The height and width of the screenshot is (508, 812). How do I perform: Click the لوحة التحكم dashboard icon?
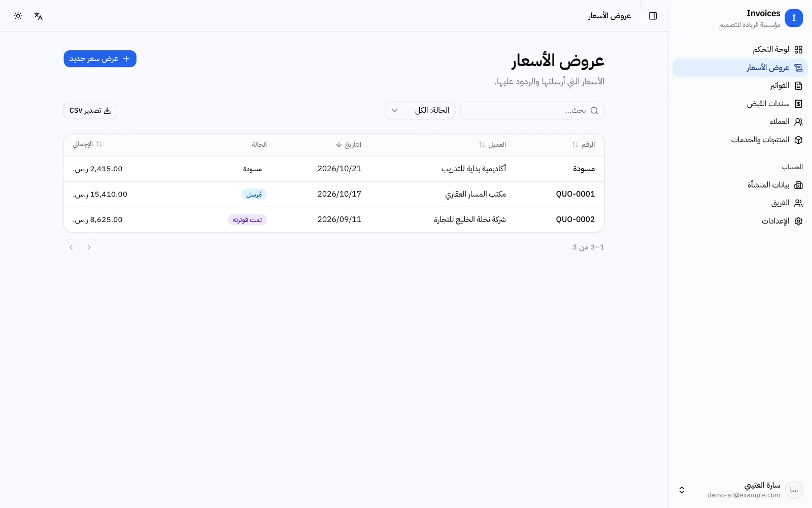pyautogui.click(x=798, y=49)
